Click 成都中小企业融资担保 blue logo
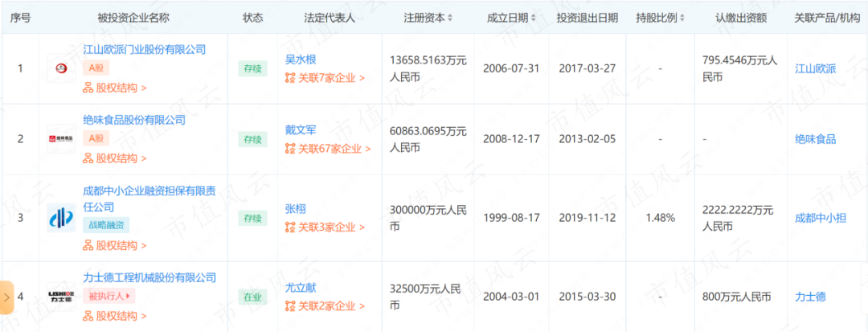Image resolution: width=868 pixels, height=332 pixels. 61,218
